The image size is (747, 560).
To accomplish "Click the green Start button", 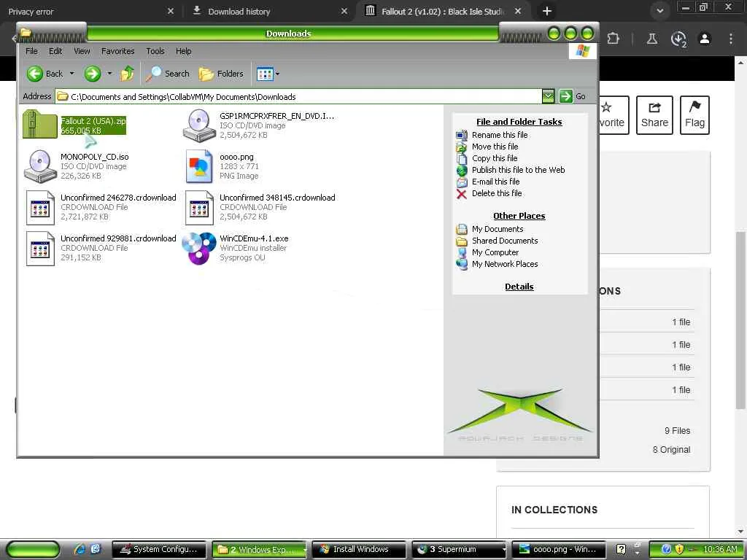I will [34, 550].
